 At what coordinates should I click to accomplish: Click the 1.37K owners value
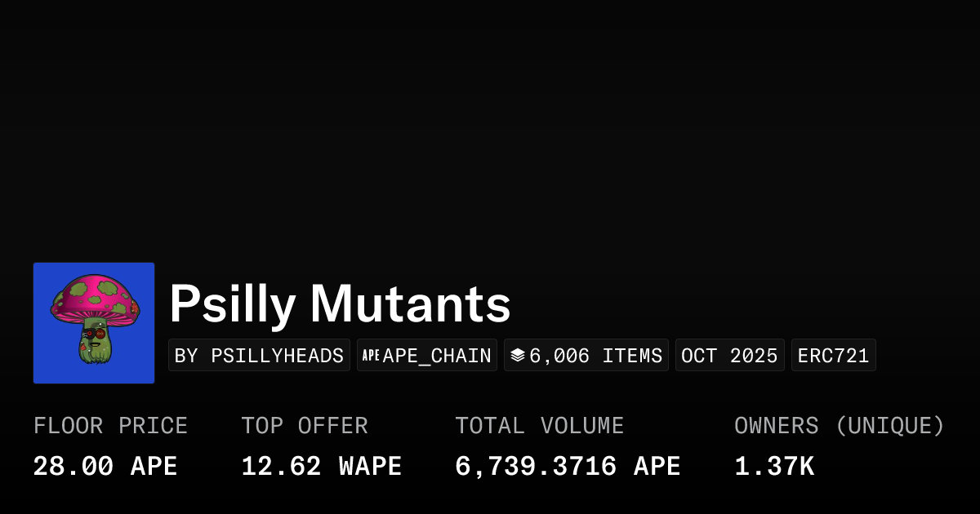pos(774,467)
